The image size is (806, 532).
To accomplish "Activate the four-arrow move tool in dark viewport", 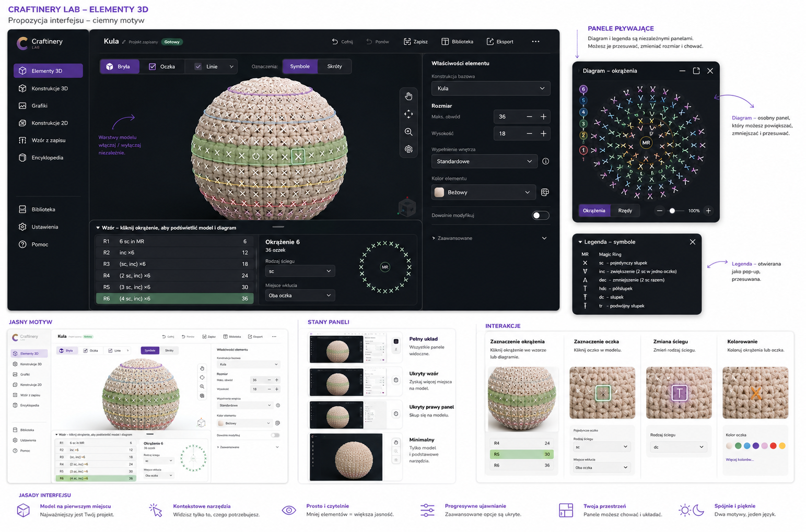I will pyautogui.click(x=408, y=114).
